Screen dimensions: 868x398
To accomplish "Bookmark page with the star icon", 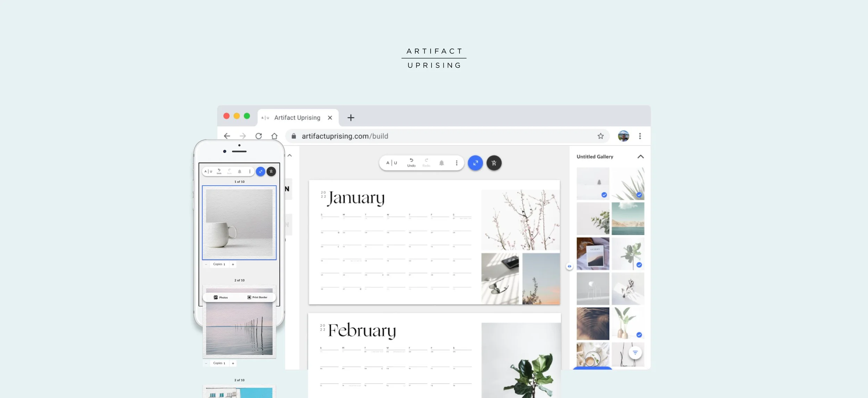I will click(x=601, y=136).
